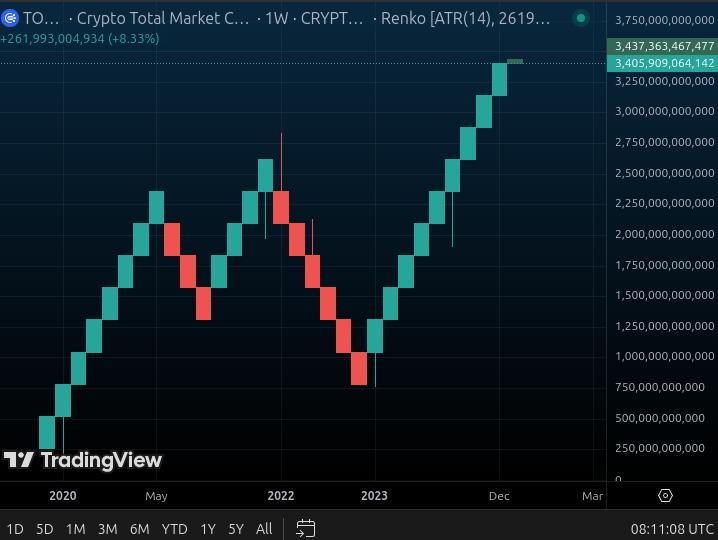
Task: Click the Dec label on time axis
Action: tap(499, 496)
